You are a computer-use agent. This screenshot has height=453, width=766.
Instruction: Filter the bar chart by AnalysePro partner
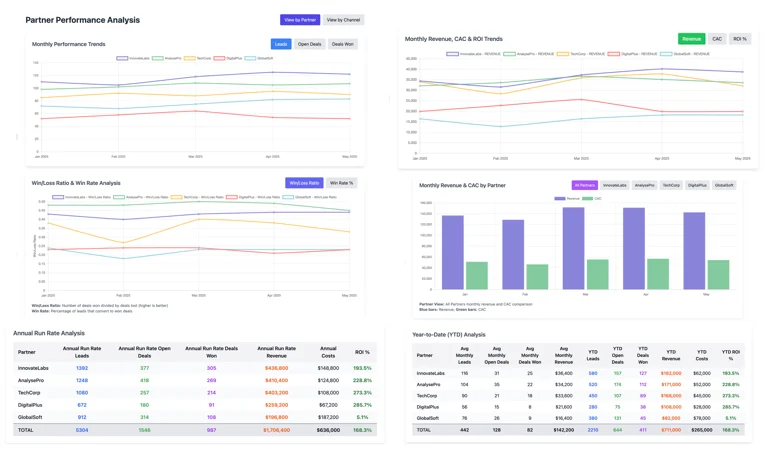pyautogui.click(x=644, y=185)
